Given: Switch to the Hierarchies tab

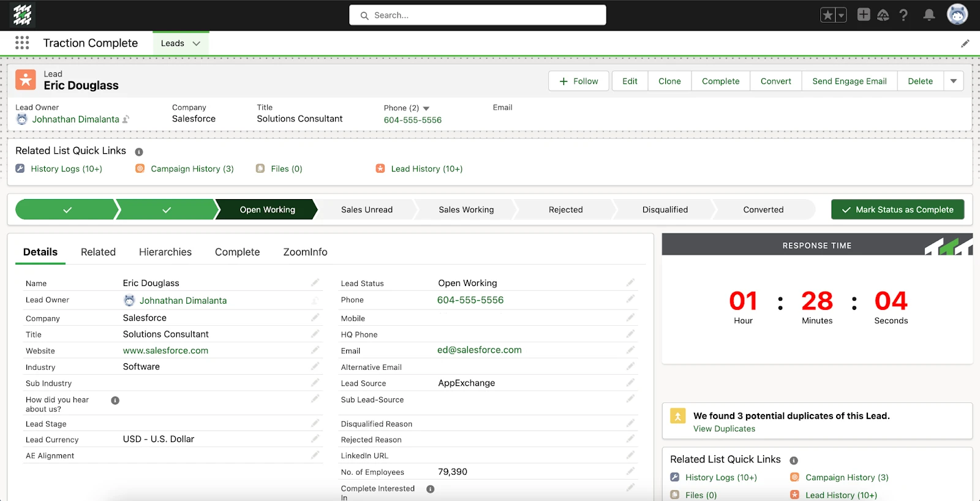Looking at the screenshot, I should (165, 252).
